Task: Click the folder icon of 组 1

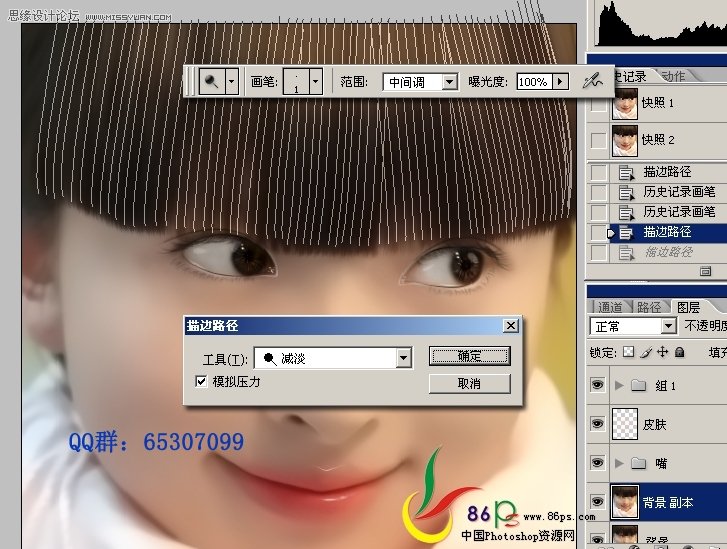Action: (x=638, y=385)
